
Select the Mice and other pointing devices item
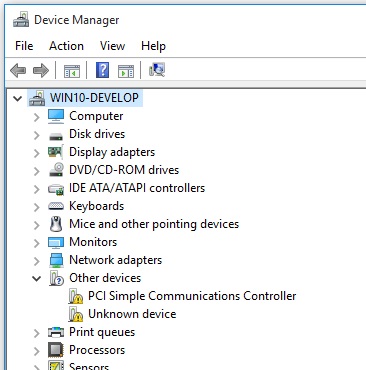[154, 224]
